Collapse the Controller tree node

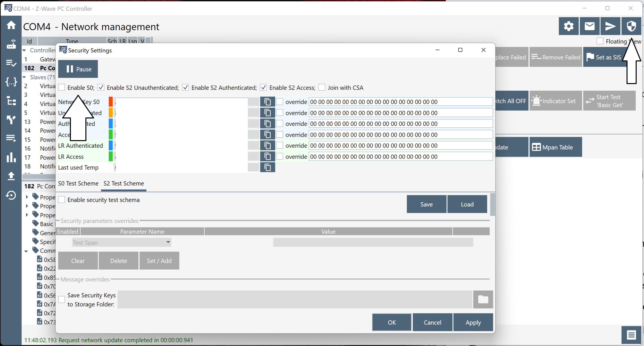click(24, 50)
